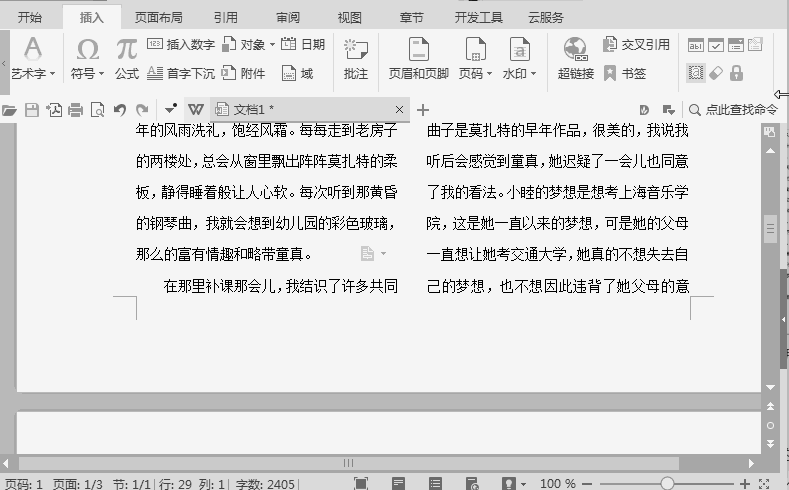
Task: Insert a drop-down form field
Action: point(736,45)
